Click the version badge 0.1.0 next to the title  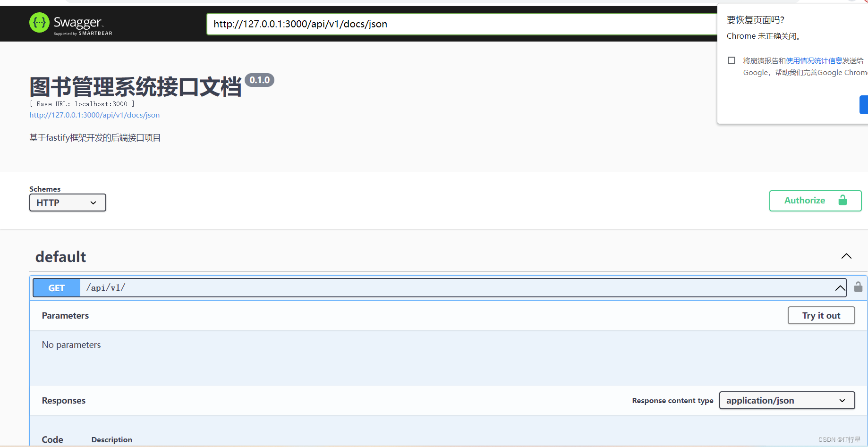click(260, 80)
